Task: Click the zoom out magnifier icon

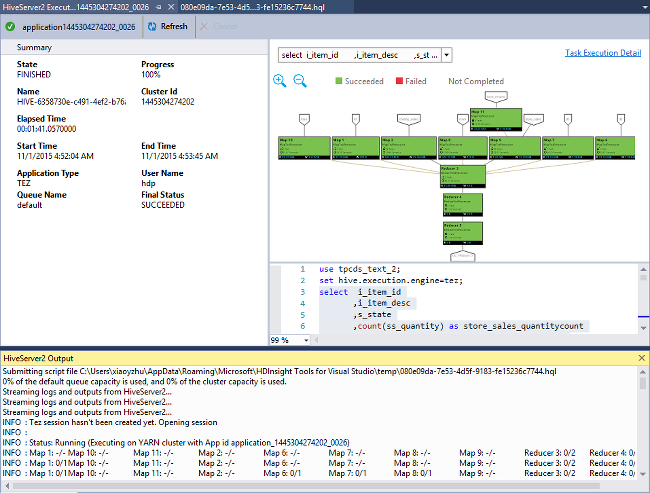Action: (x=299, y=80)
